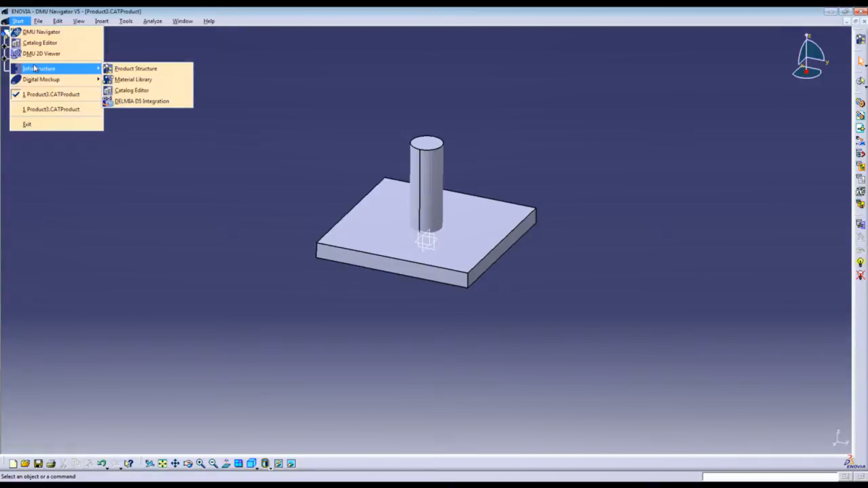Open the Help menu
868x488 pixels.
click(209, 21)
